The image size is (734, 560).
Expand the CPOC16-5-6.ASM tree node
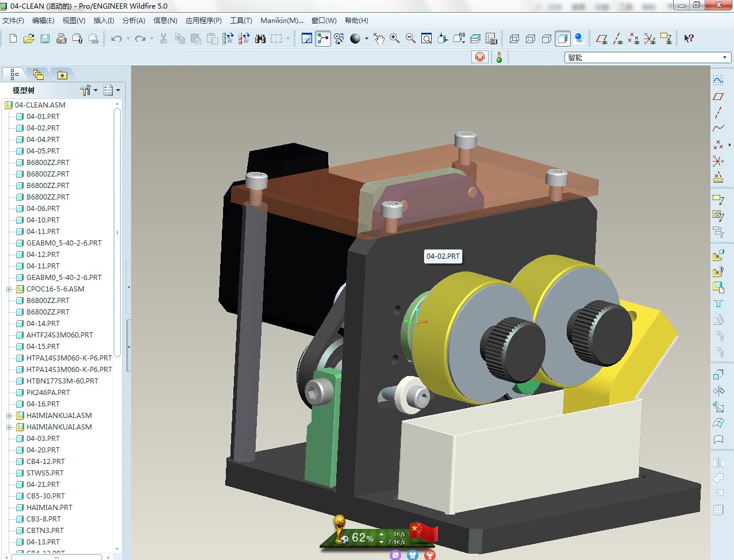click(8, 289)
